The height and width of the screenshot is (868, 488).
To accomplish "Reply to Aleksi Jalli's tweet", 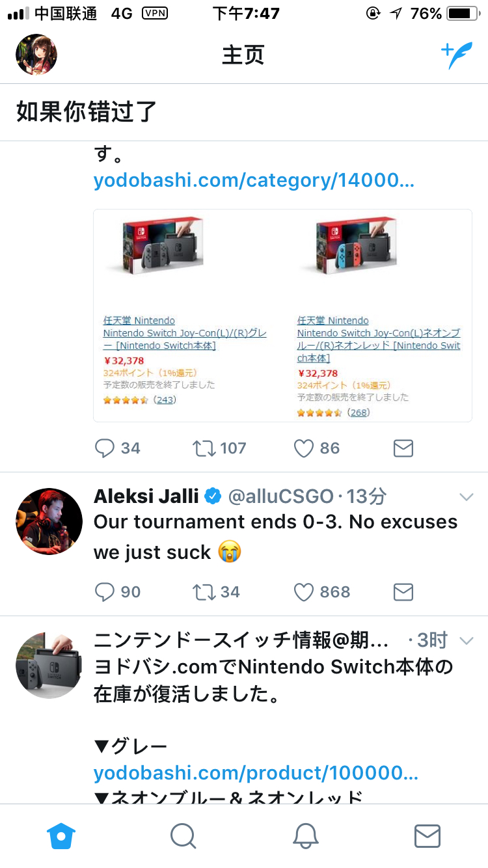I will pyautogui.click(x=118, y=591).
